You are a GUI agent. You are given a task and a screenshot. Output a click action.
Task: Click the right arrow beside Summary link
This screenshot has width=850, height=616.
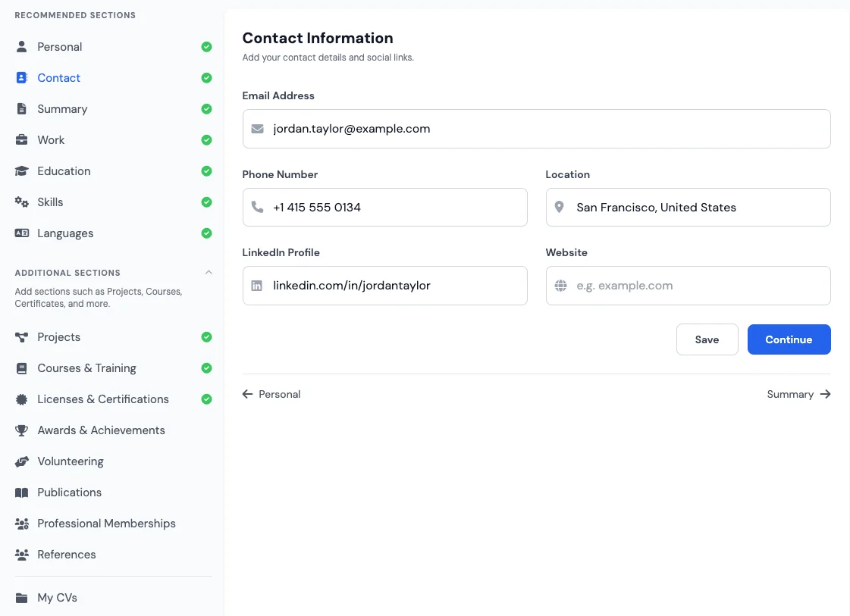click(825, 394)
